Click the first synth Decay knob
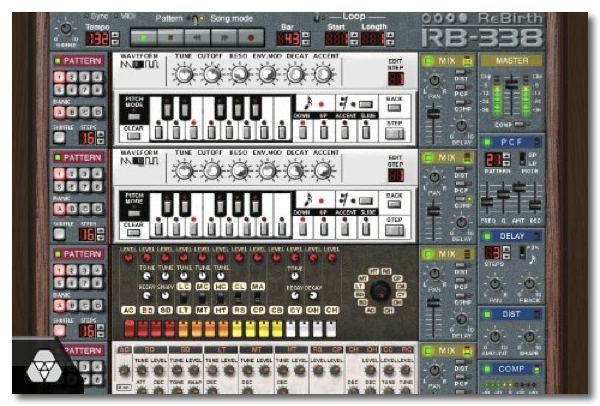The width and height of the screenshot is (600, 406). [x=295, y=74]
